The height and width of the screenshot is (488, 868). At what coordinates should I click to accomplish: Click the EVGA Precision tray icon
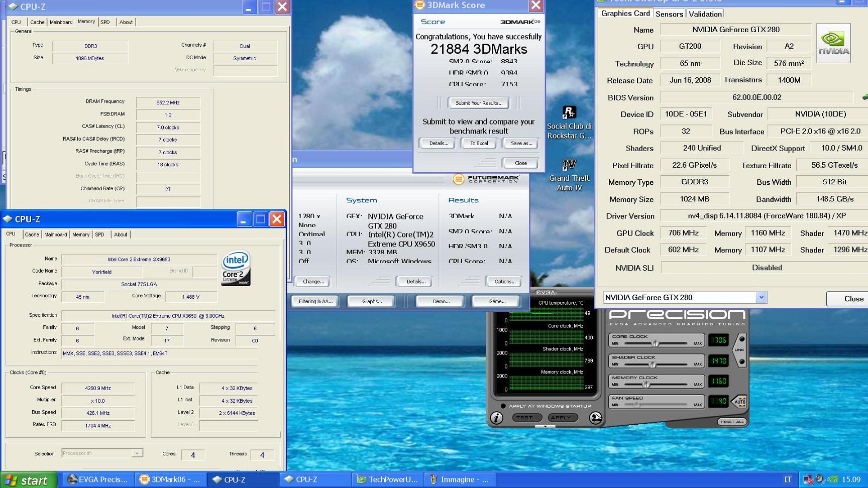pyautogui.click(x=820, y=479)
